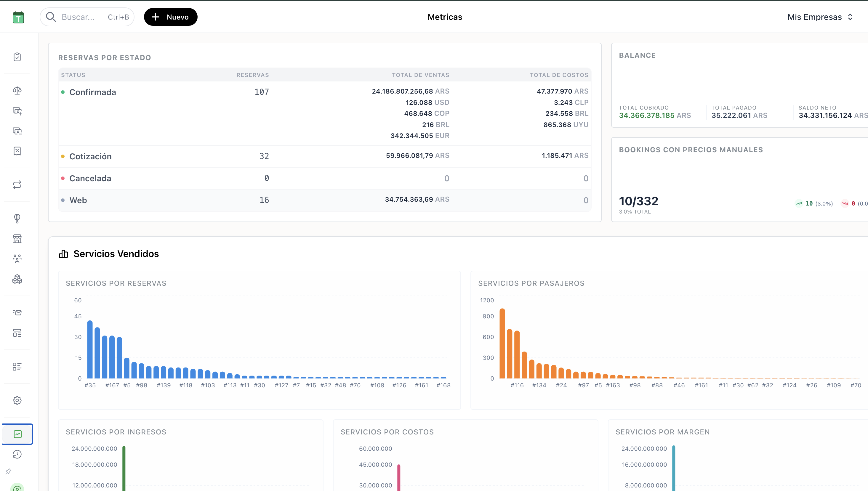868x491 pixels.
Task: Click the Total Pagado 35.222.061 ARS value
Action: (739, 115)
